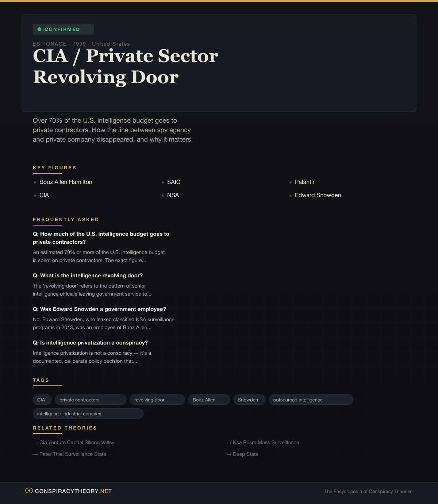The width and height of the screenshot is (438, 504).
Task: Click the eye logo icon in footer
Action: coord(29,491)
